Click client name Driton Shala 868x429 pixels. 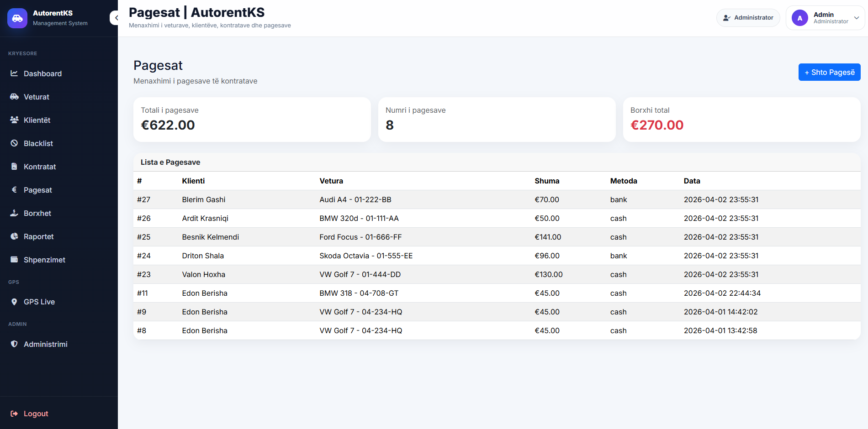[x=203, y=256]
